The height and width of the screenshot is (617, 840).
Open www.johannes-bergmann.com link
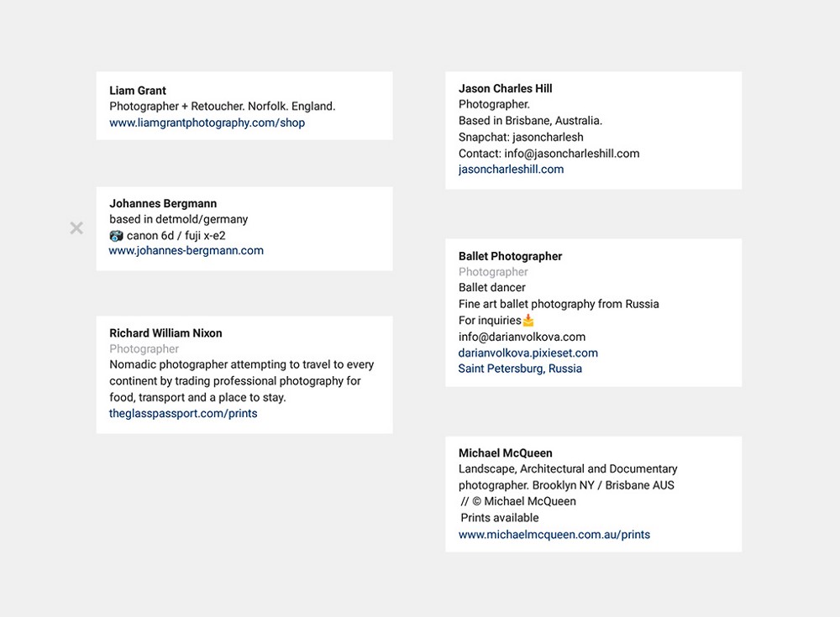(x=186, y=250)
